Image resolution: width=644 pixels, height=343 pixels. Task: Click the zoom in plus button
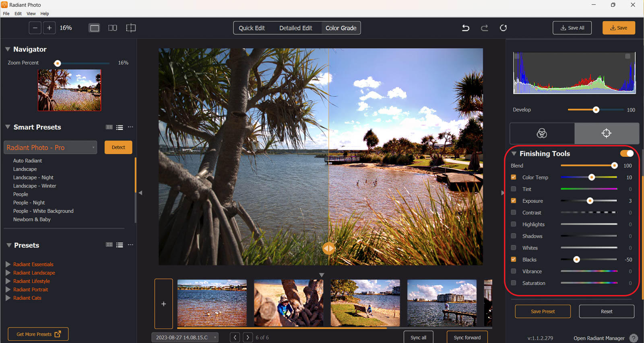(x=49, y=28)
